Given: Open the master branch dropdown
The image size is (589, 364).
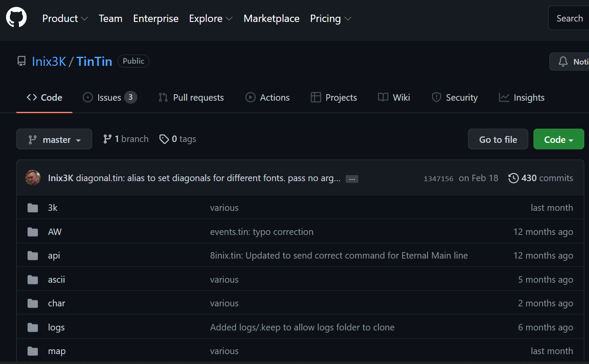Looking at the screenshot, I should [x=54, y=139].
